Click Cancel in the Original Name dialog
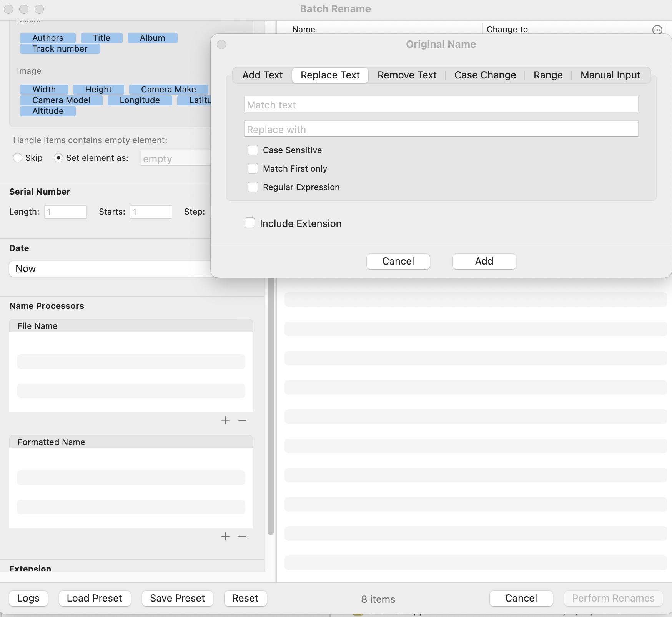This screenshot has height=617, width=672. (x=398, y=261)
